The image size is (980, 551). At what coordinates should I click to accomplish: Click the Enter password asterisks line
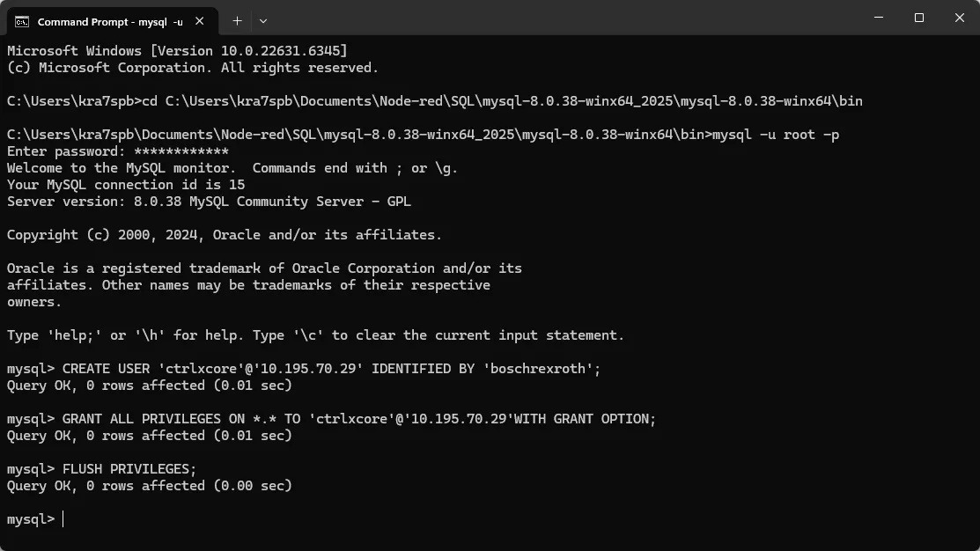118,151
